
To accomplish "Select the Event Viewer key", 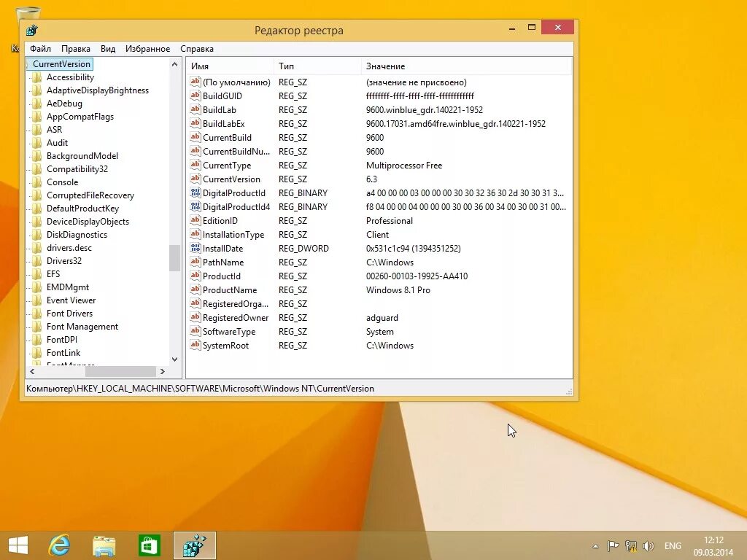I will (x=71, y=300).
